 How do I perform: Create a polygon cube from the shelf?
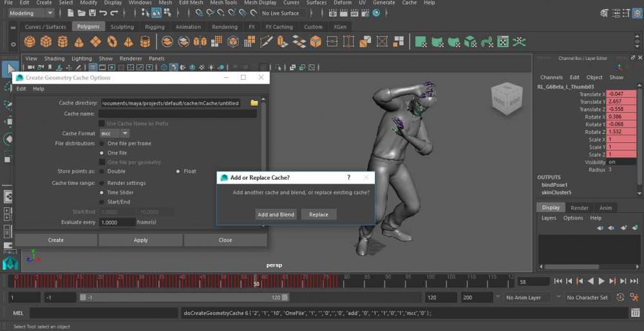[x=46, y=42]
